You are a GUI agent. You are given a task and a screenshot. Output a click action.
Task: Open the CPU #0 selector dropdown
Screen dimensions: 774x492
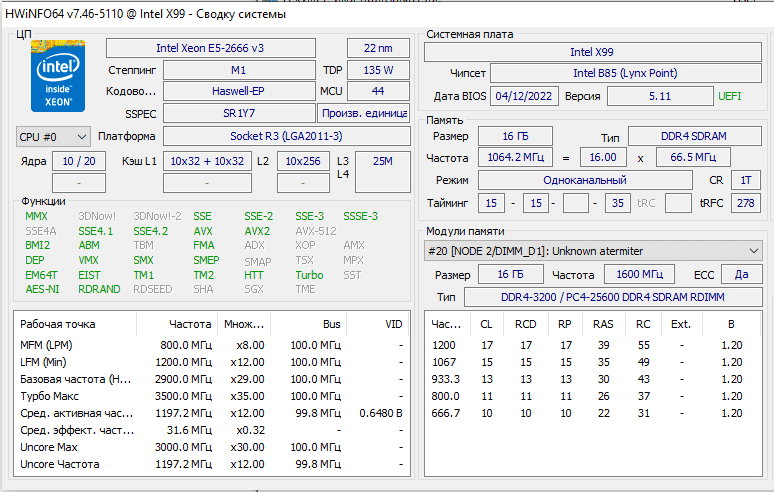click(54, 136)
